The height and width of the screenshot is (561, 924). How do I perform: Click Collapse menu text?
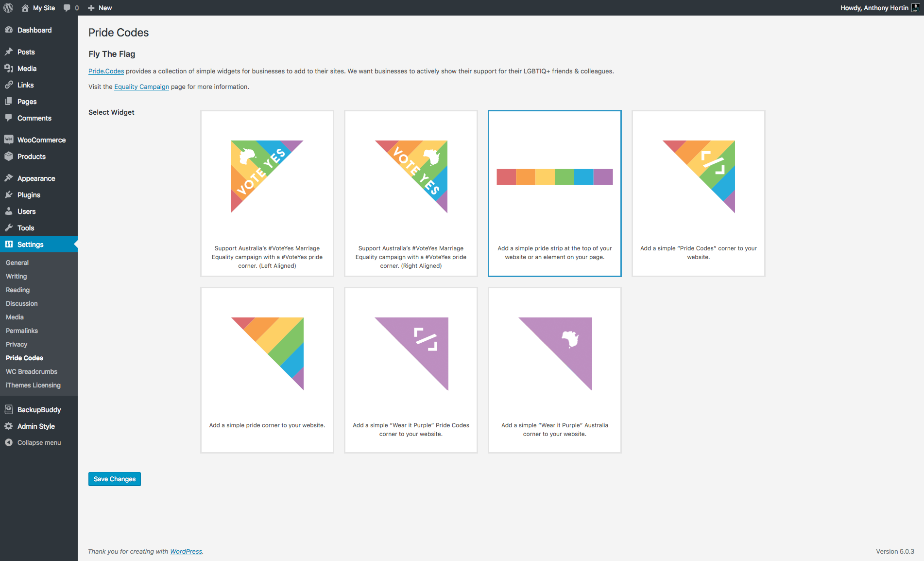(x=39, y=442)
